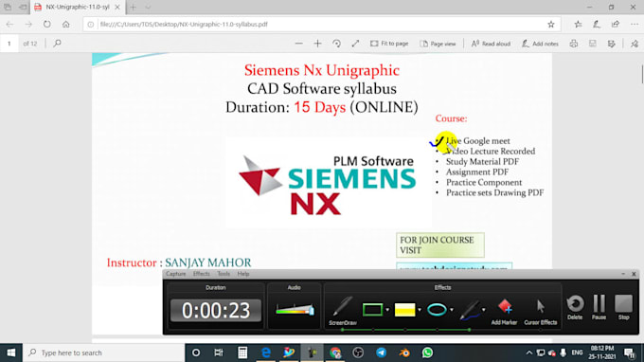Open the Capture menu in recorder
The width and height of the screenshot is (644, 362).
click(176, 274)
